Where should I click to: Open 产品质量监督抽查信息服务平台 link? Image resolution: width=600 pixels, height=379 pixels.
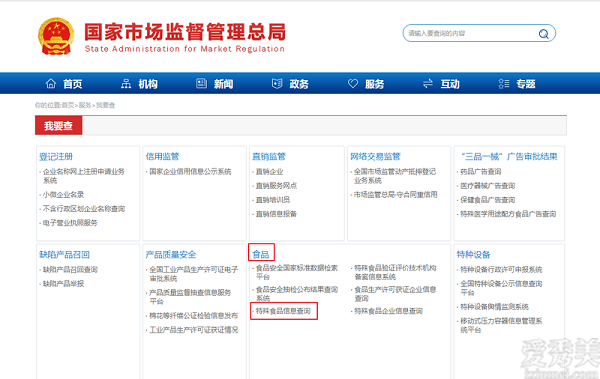[x=190, y=297]
